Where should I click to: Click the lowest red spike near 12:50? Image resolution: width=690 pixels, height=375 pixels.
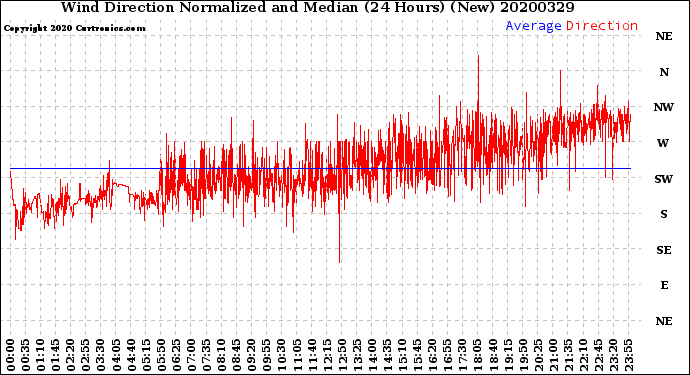(x=339, y=233)
